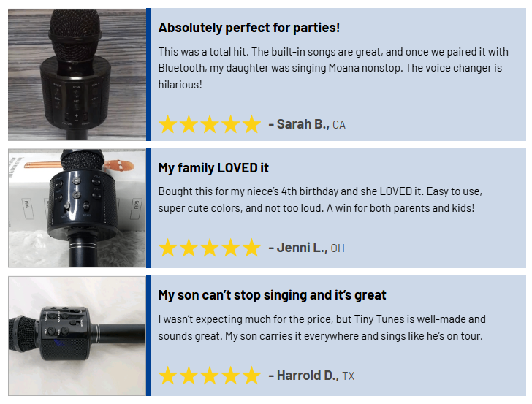Click reviewer name Jenni L.
Image resolution: width=532 pixels, height=404 pixels.
click(x=301, y=248)
